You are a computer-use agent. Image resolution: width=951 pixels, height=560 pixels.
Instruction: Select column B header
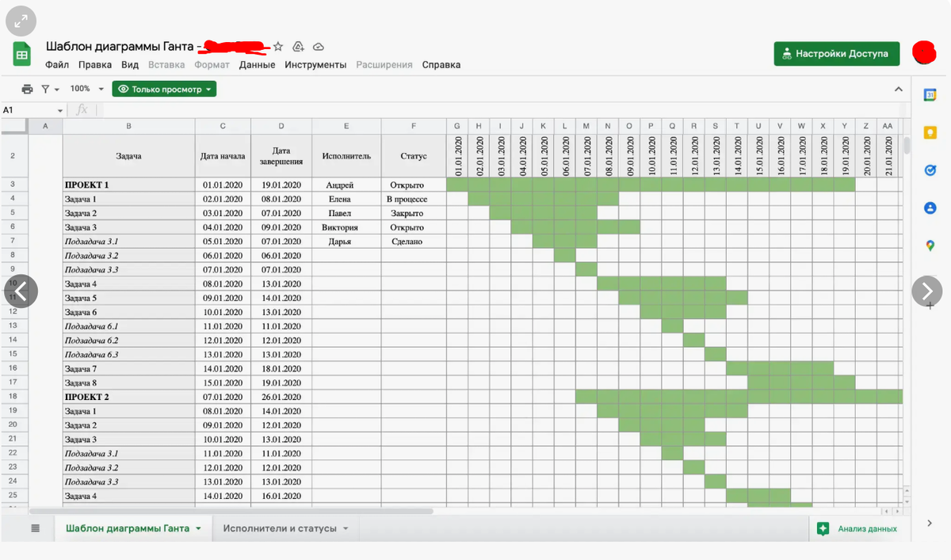129,126
